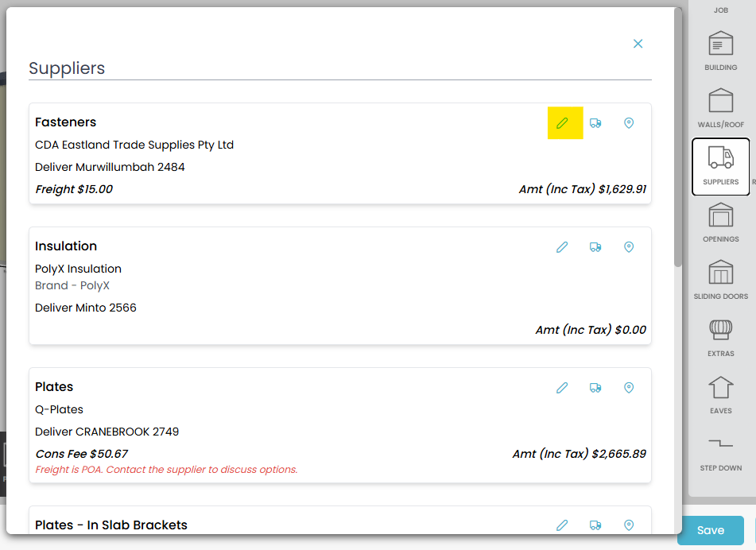Click the Plates delivery truck icon

click(x=595, y=388)
